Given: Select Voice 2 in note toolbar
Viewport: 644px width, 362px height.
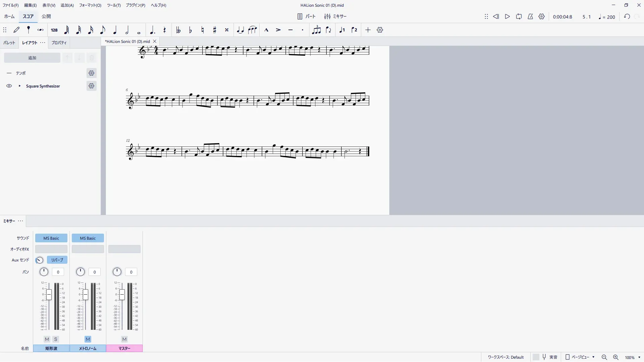Looking at the screenshot, I should 354,30.
